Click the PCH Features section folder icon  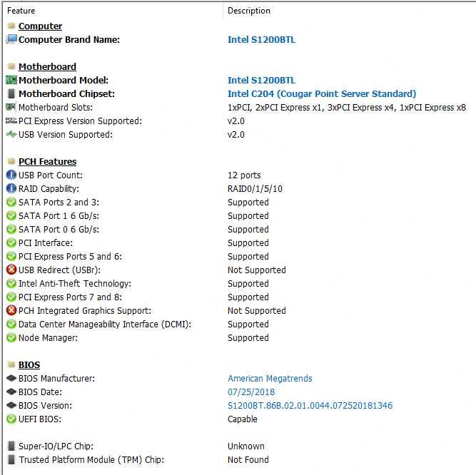[x=11, y=161]
